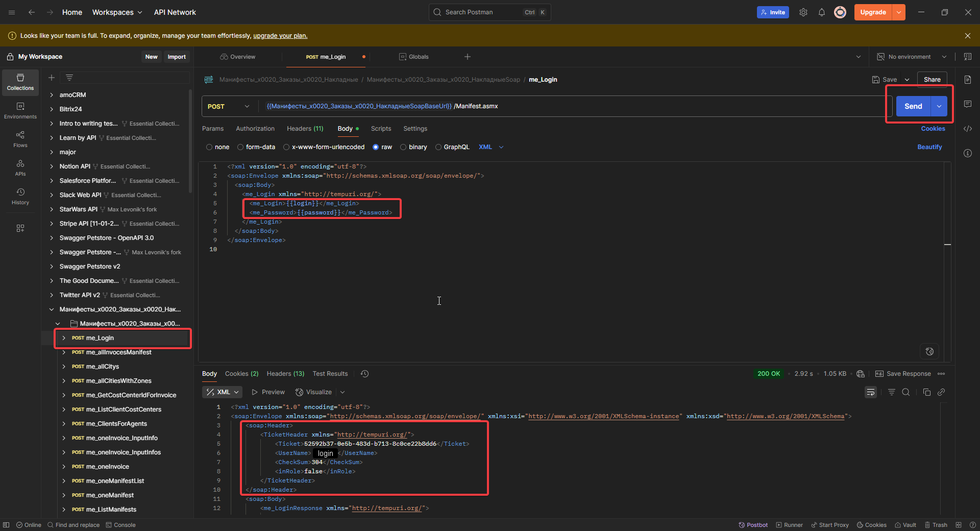Open response Cookies (2) tab
This screenshot has height=531, width=980.
[242, 374]
